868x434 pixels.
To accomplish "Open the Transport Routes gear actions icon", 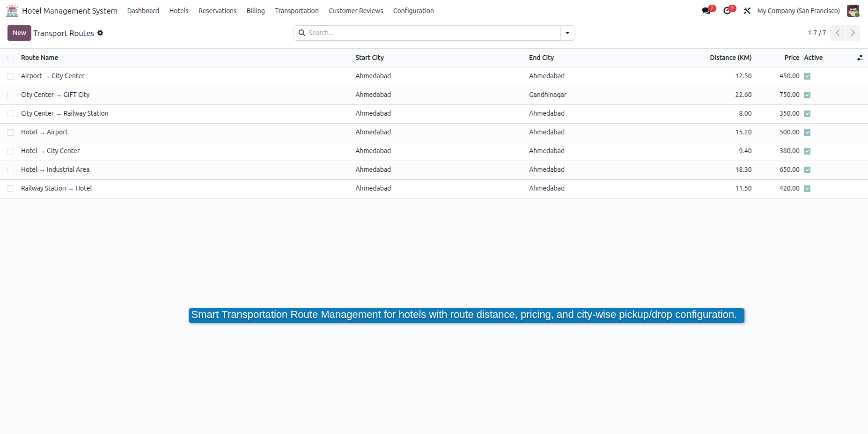I will [100, 33].
